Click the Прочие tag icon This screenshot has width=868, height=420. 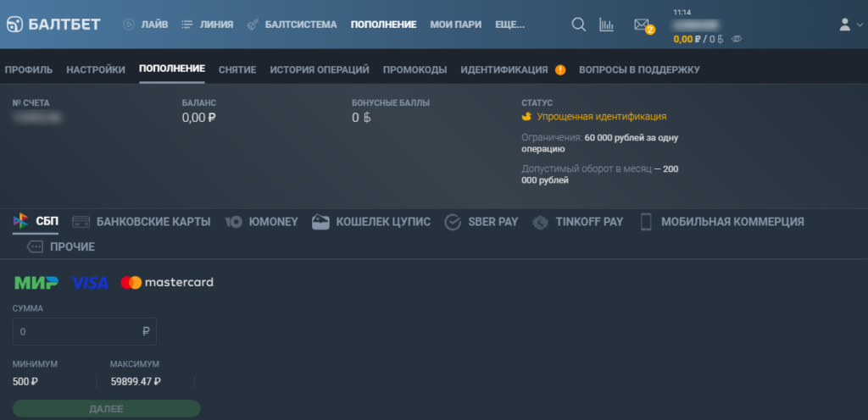[x=35, y=247]
